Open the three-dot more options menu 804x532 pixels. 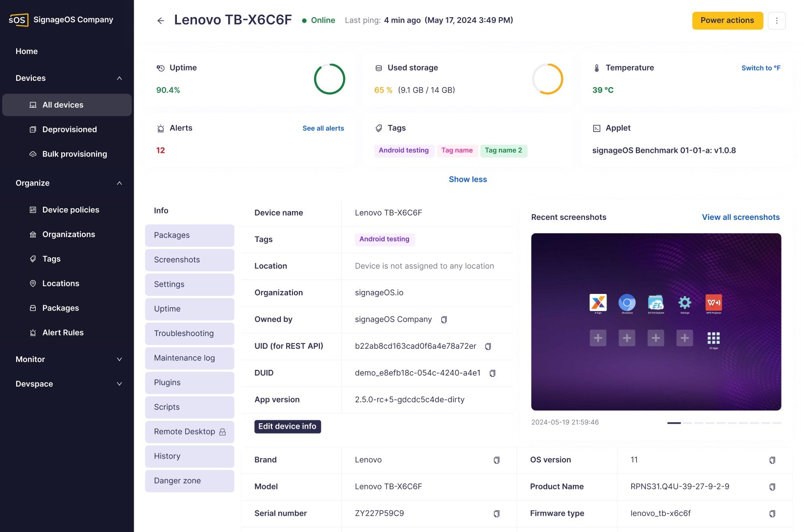pos(777,21)
